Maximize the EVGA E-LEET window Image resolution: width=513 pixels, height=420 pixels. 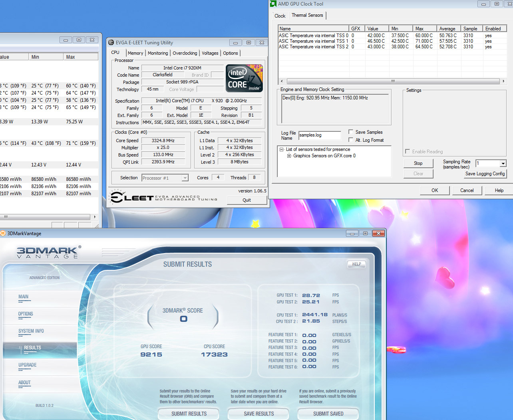pyautogui.click(x=249, y=42)
